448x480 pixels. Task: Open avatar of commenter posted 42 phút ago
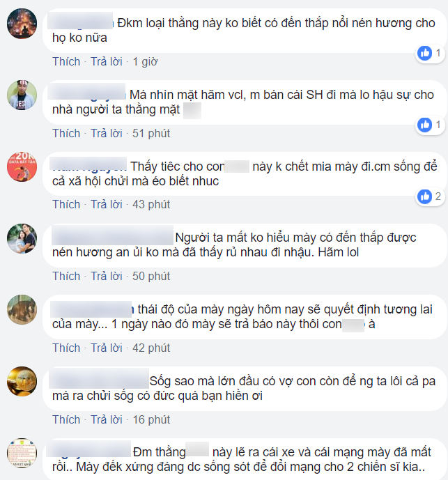click(x=22, y=310)
